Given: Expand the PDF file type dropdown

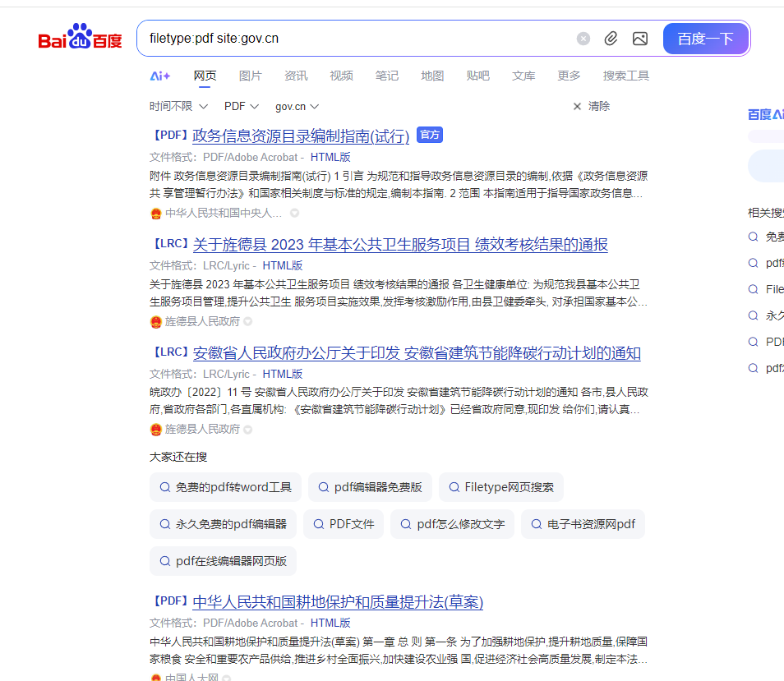Looking at the screenshot, I should click(242, 107).
